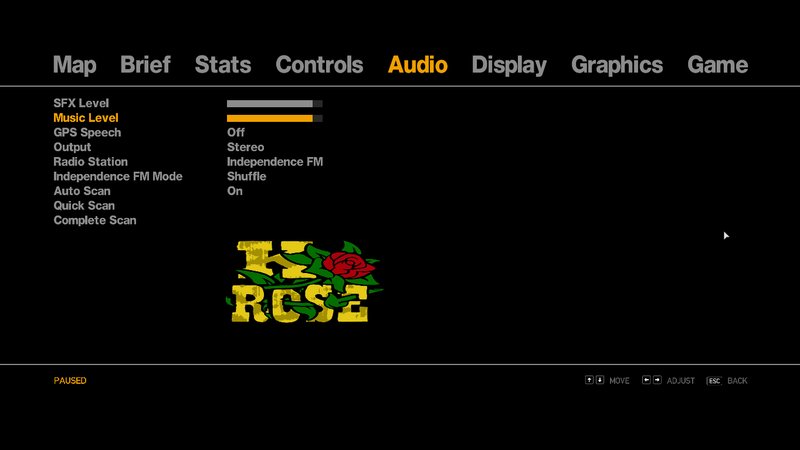Select the GPS Speech setting label
Viewport: 800px width, 450px height.
tap(87, 133)
